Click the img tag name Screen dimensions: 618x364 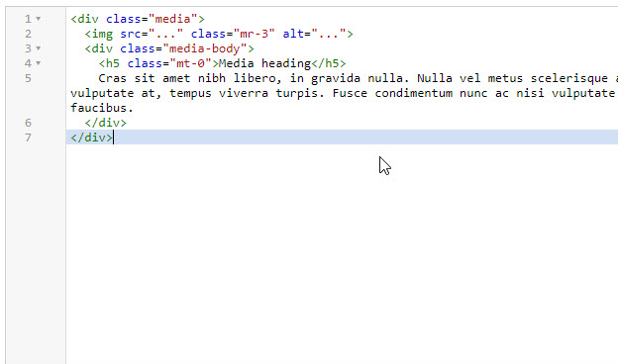[x=102, y=35]
